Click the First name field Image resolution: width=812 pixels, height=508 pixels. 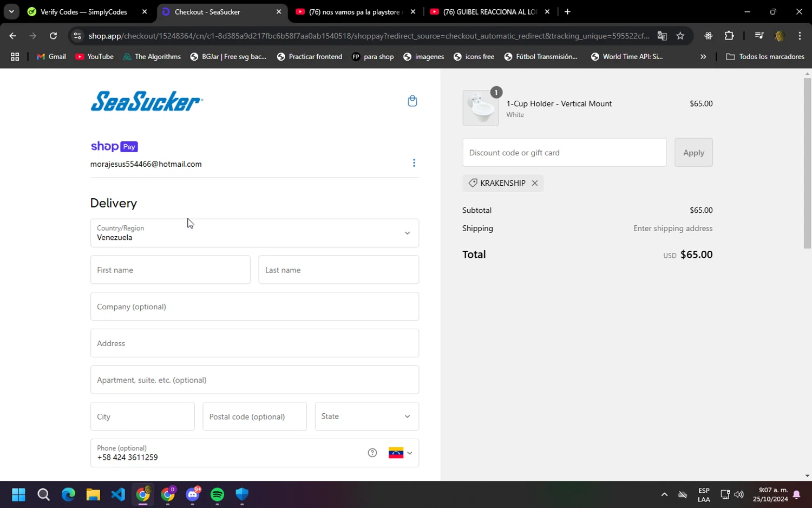(x=171, y=270)
